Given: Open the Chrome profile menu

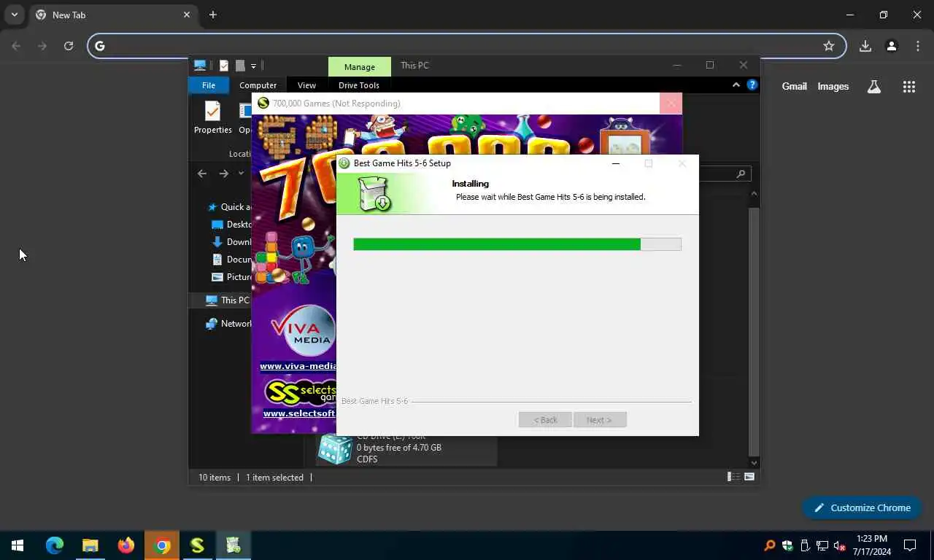Looking at the screenshot, I should pyautogui.click(x=892, y=46).
